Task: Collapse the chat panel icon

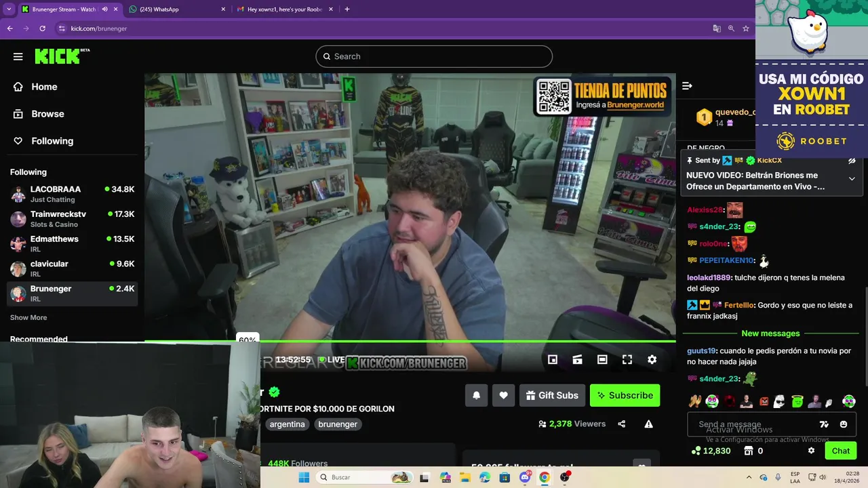Action: coord(687,85)
